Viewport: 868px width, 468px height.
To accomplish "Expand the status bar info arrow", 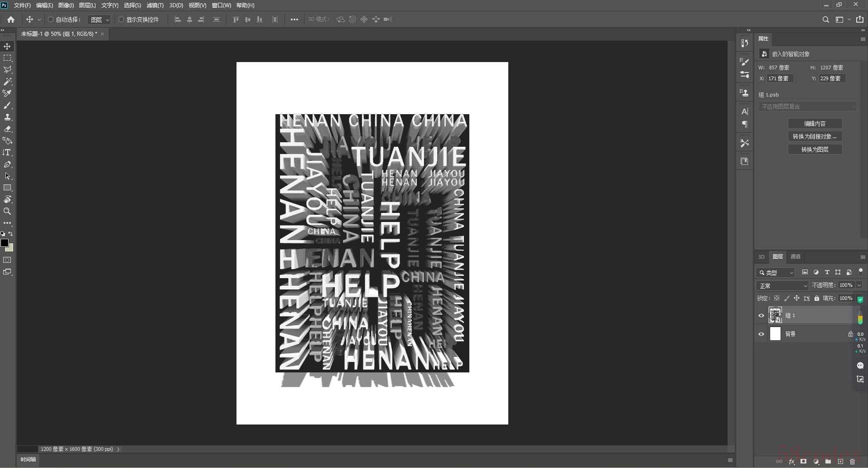I will coord(118,449).
